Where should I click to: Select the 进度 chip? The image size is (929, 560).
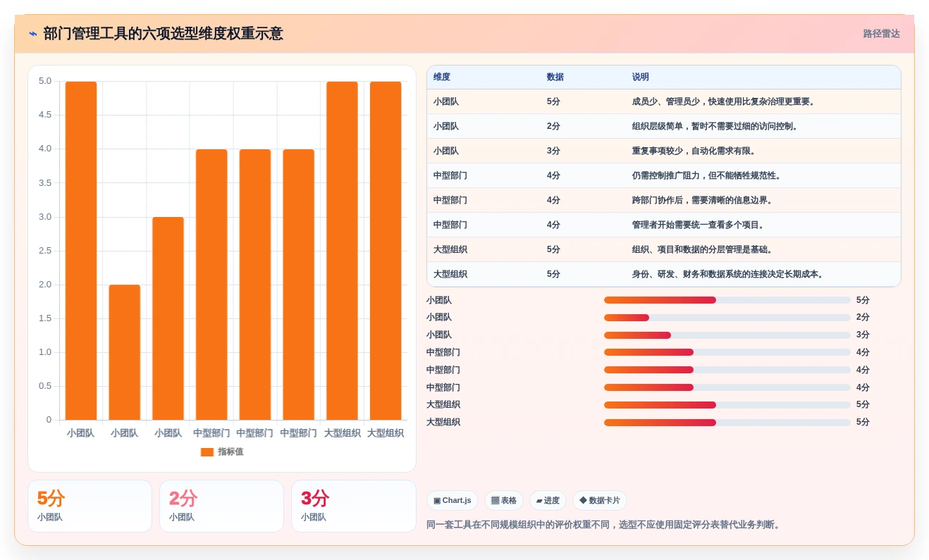548,501
